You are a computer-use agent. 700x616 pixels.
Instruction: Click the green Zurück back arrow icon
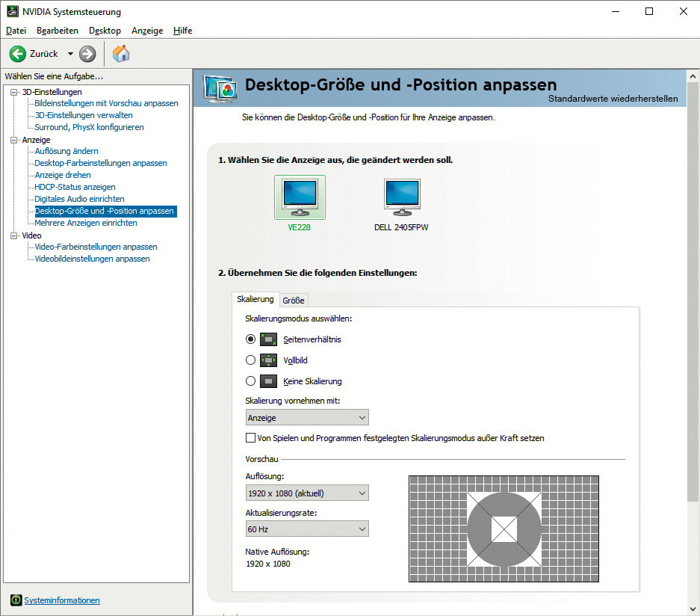coord(18,54)
